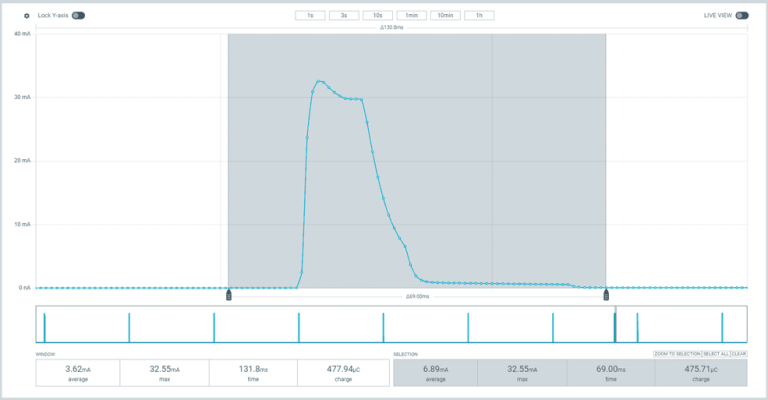Click the minimap window position indicator
This screenshot has width=768, height=400.
pyautogui.click(x=615, y=326)
